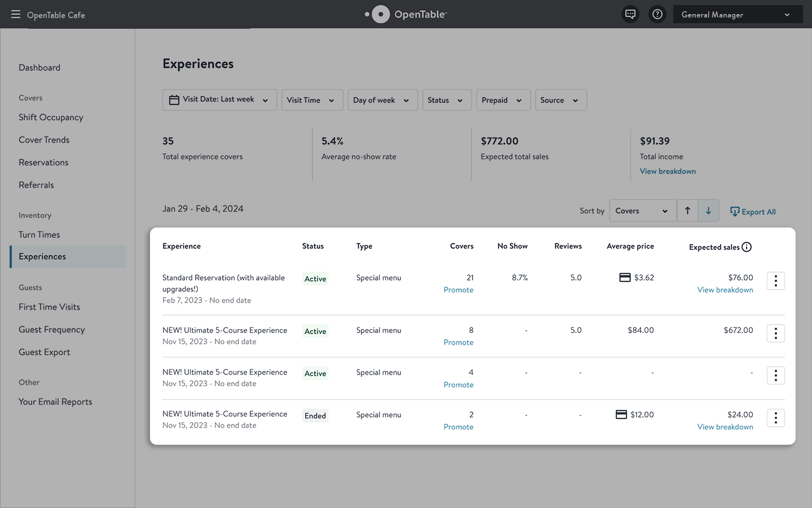Screen dimensions: 812x508
Task: Expand the General Manager role dropdown
Action: [x=738, y=15]
